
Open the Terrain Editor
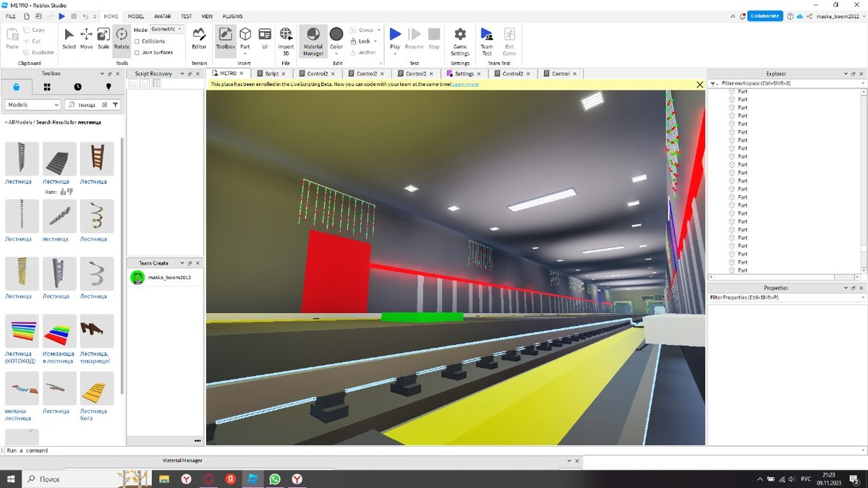(199, 38)
